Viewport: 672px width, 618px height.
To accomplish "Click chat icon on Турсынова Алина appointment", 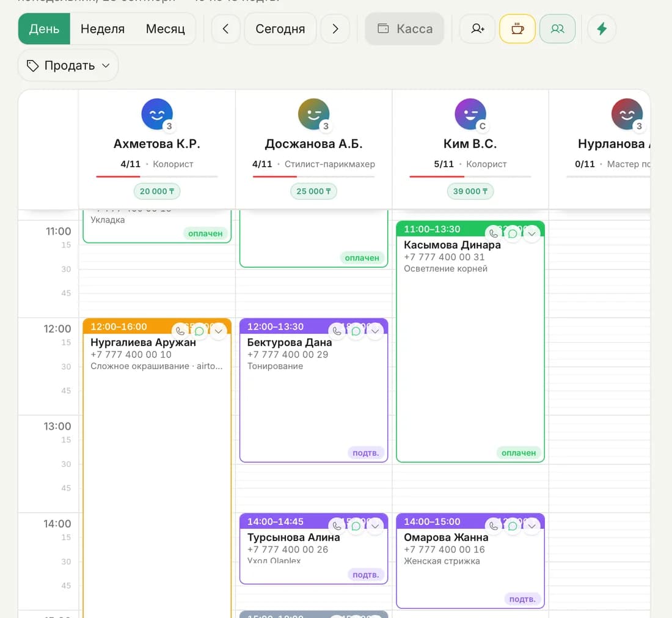I will (x=356, y=526).
